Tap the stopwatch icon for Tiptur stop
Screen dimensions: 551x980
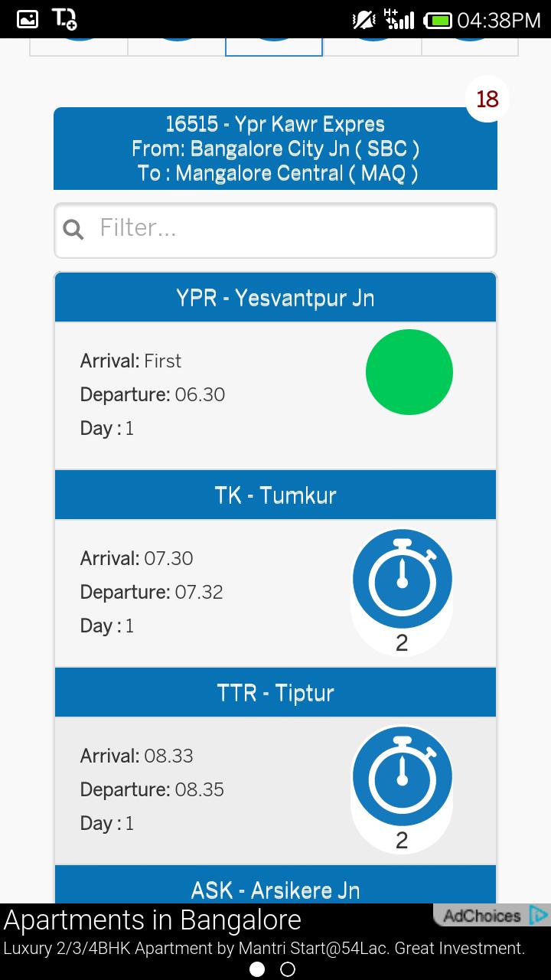point(401,777)
